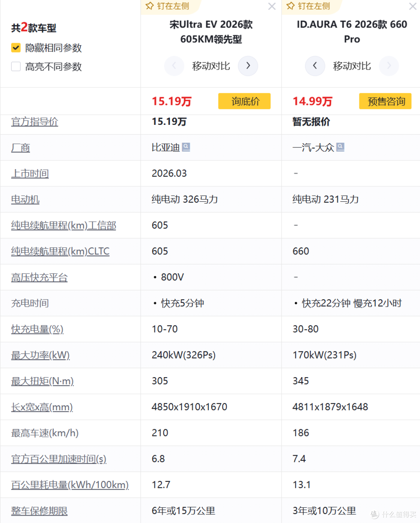This screenshot has width=420, height=523.
Task: Open 纯电续航里程(km)CLTC link
Action: (x=60, y=251)
